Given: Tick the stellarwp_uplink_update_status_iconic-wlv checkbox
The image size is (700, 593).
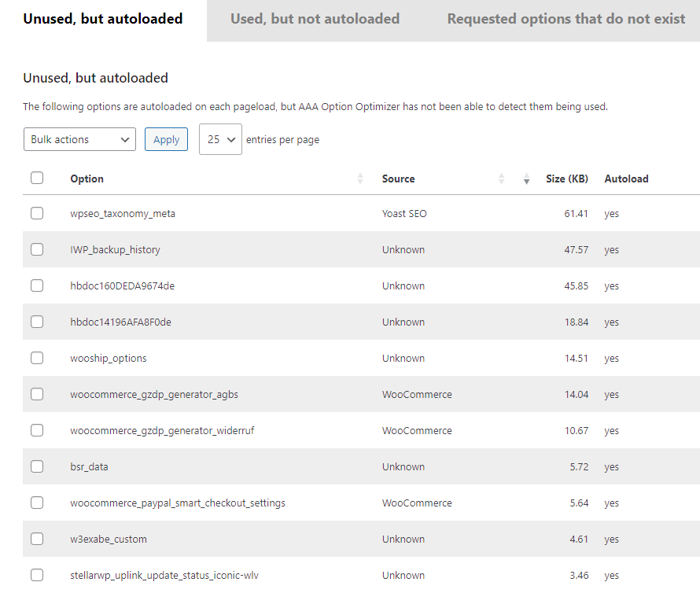Looking at the screenshot, I should pos(37,575).
